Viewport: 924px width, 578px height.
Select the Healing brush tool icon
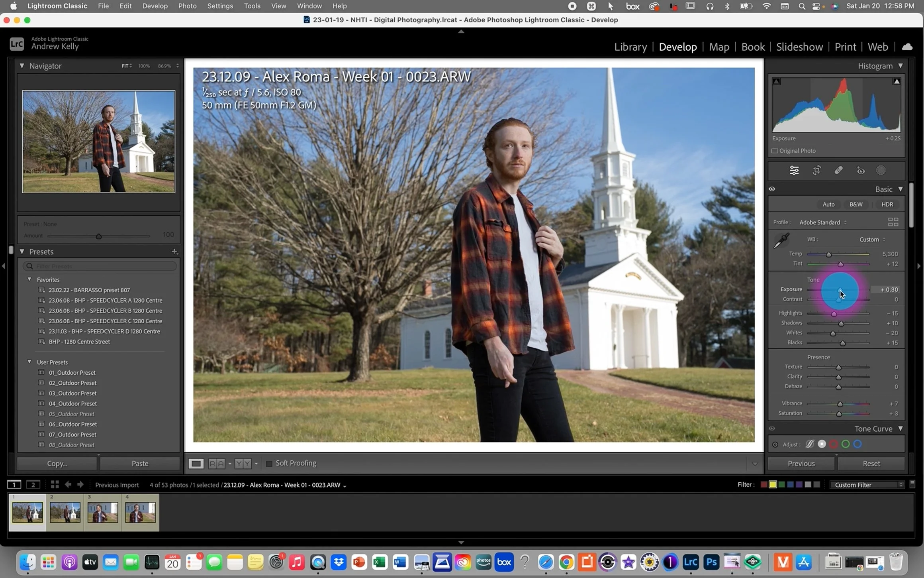pos(838,171)
